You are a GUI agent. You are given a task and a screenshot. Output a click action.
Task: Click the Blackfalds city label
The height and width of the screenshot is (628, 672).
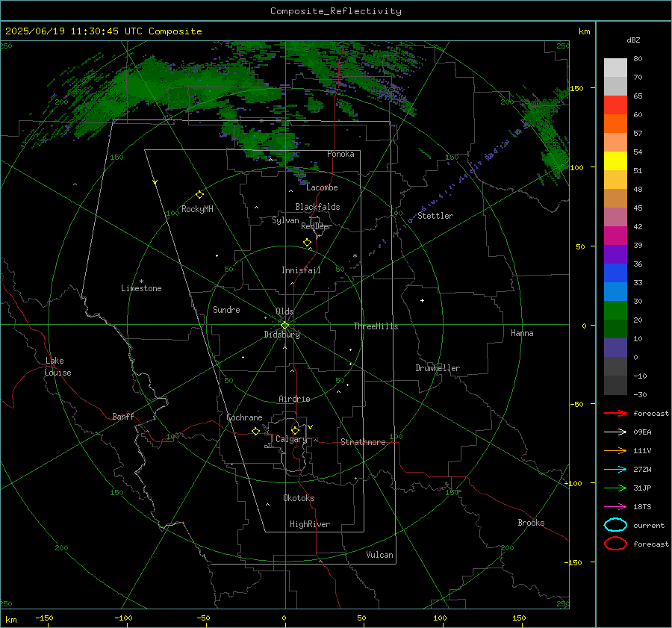tap(317, 207)
